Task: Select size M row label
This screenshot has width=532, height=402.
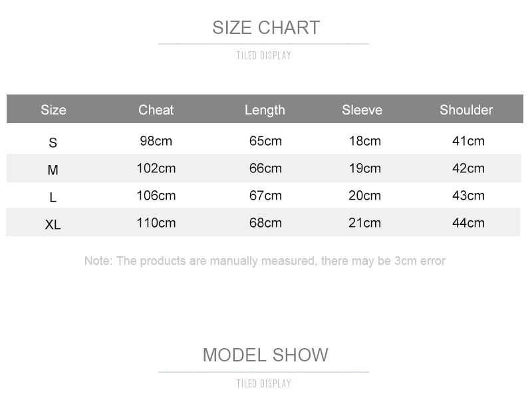Action: pos(53,170)
